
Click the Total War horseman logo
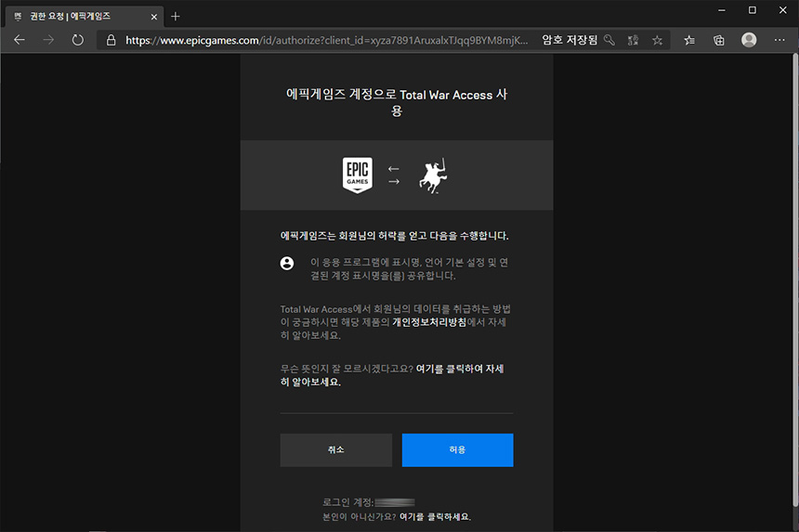click(x=433, y=175)
